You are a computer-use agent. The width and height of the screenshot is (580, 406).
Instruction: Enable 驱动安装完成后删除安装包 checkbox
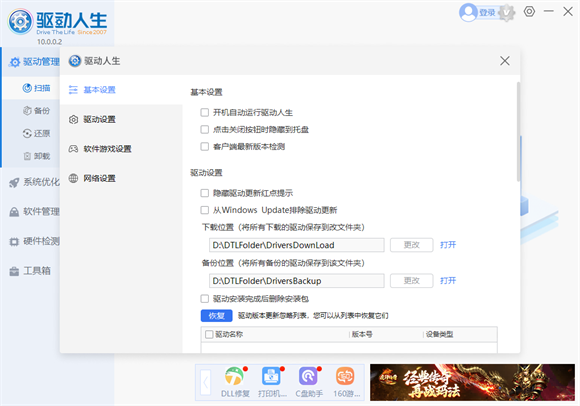pos(205,298)
